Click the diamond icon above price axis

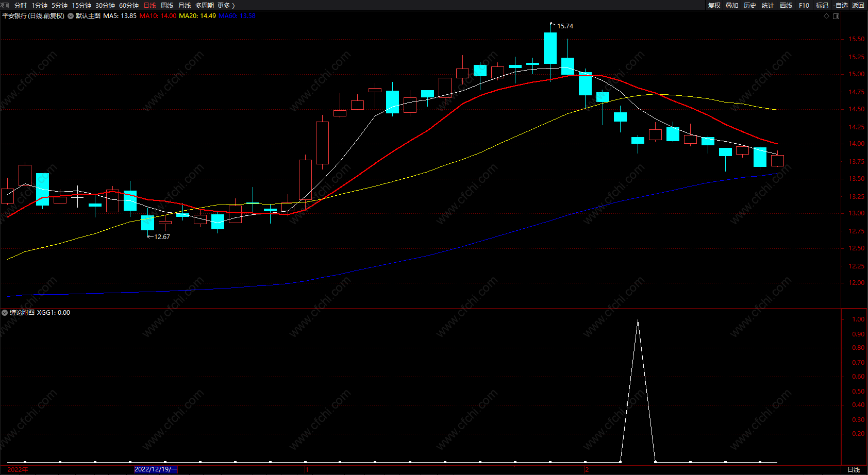(x=827, y=16)
